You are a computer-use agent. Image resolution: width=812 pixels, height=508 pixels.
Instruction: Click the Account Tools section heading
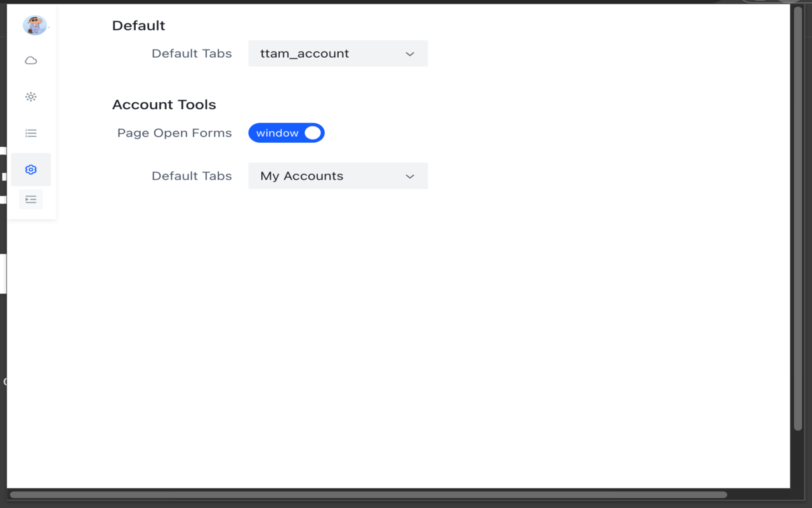click(164, 105)
